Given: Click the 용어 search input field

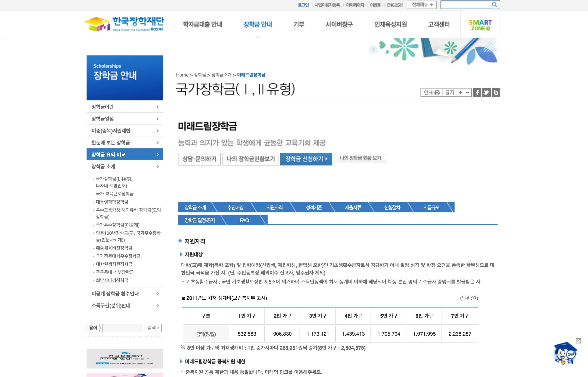Looking at the screenshot, I should pyautogui.click(x=123, y=328).
